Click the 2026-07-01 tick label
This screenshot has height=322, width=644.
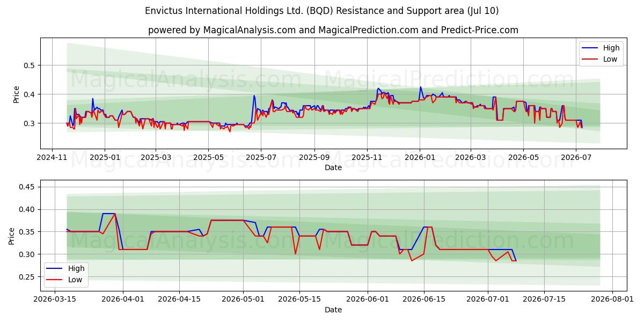click(x=488, y=300)
